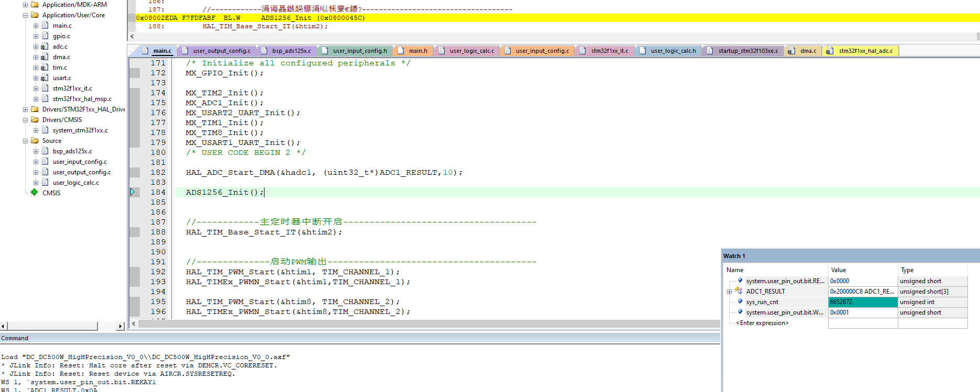Click the gpio.c file icon in project tree
This screenshot has height=392, width=980.
45,36
